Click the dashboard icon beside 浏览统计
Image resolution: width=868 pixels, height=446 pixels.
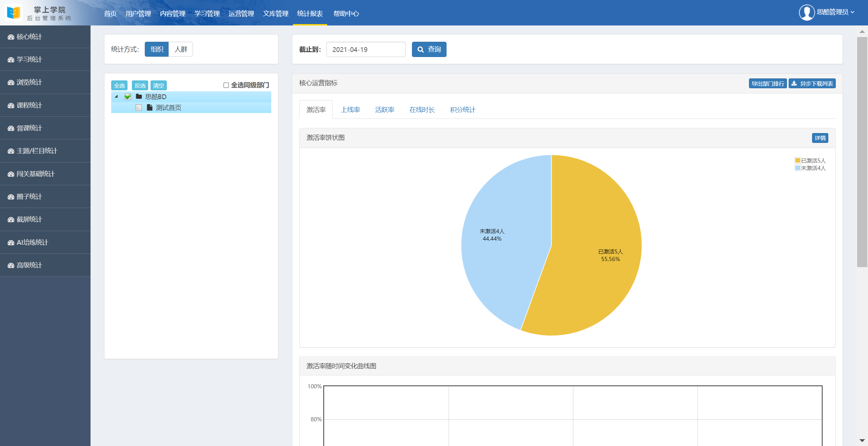point(11,82)
